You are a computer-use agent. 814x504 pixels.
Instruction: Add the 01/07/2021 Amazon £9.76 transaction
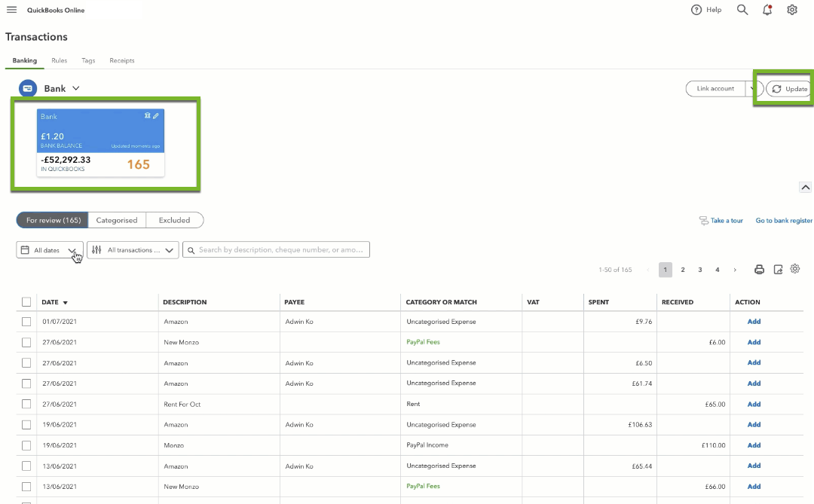point(754,322)
